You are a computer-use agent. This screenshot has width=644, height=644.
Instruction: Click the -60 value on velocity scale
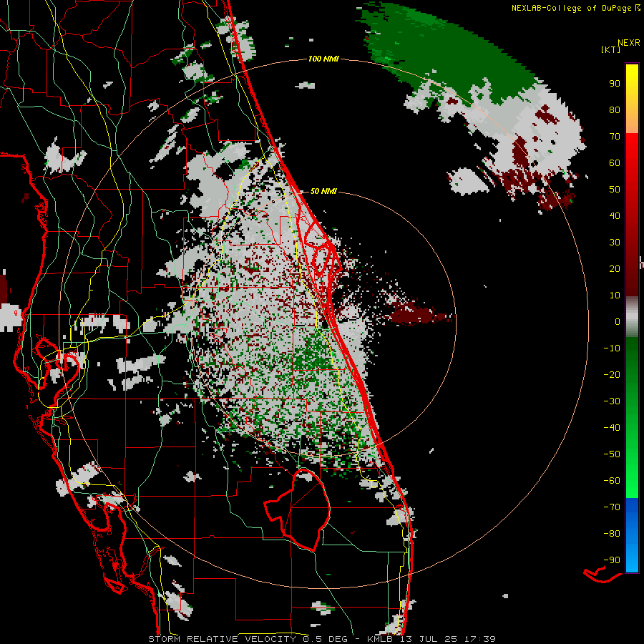click(612, 481)
